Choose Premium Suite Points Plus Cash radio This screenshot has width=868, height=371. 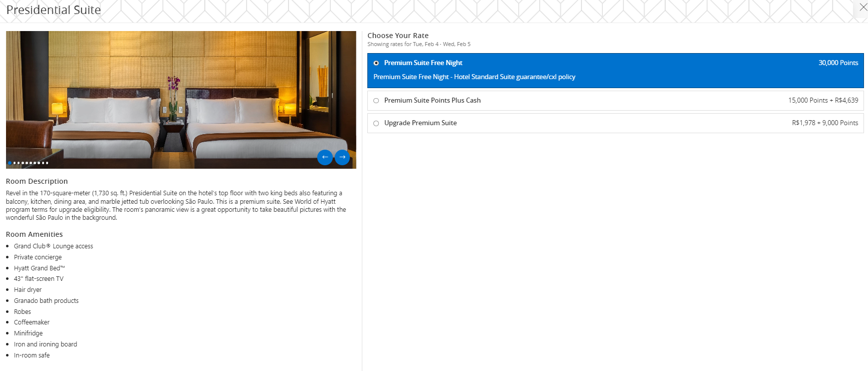[376, 101]
